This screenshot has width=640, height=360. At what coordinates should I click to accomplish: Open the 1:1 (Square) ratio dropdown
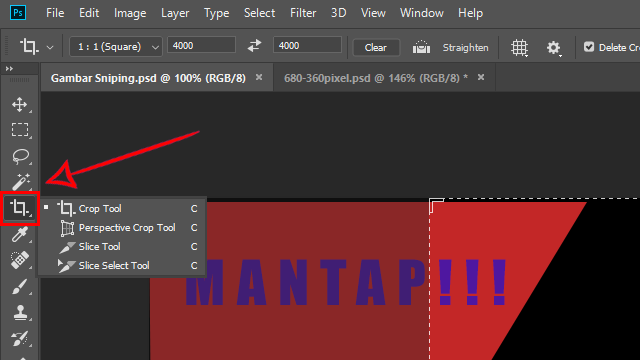116,47
